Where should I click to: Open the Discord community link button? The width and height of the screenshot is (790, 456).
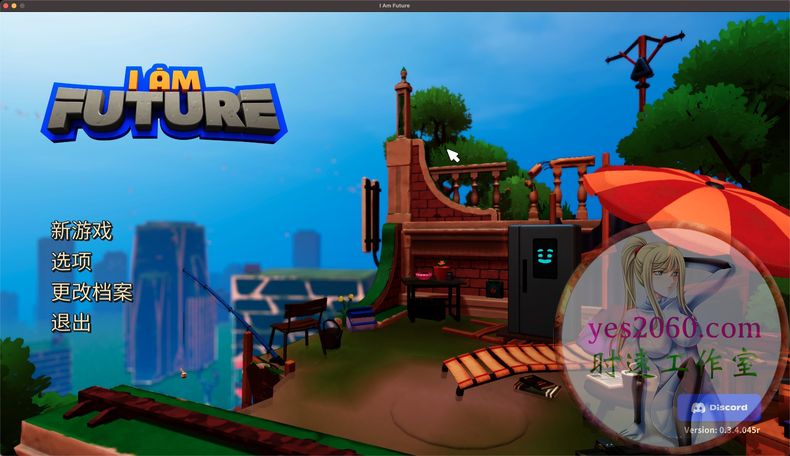coord(718,408)
